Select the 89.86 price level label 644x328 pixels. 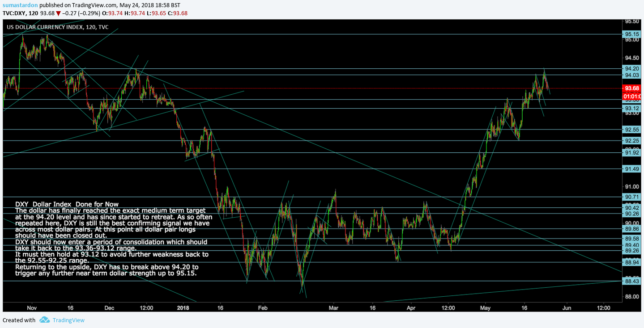[632, 228]
